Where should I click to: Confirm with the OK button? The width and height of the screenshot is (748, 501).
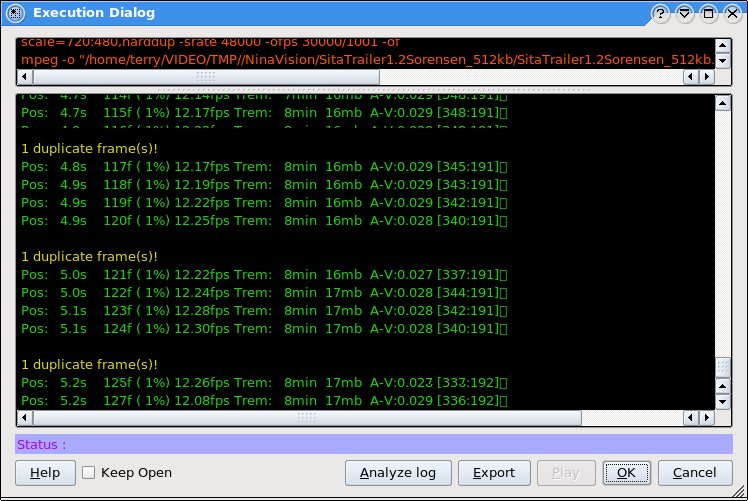tap(626, 473)
